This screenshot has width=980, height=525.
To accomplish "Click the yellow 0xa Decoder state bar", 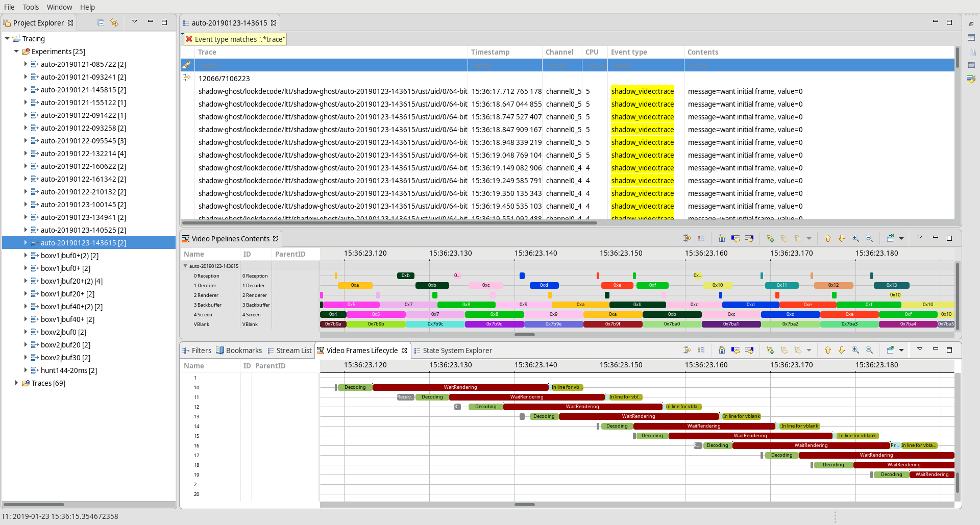I will (355, 285).
